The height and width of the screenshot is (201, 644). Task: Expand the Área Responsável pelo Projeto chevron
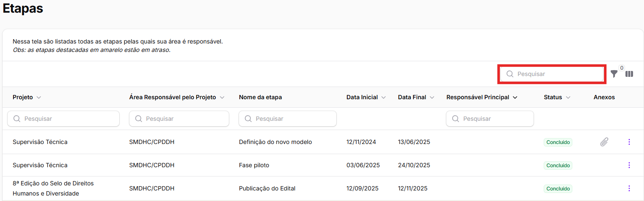pyautogui.click(x=222, y=98)
